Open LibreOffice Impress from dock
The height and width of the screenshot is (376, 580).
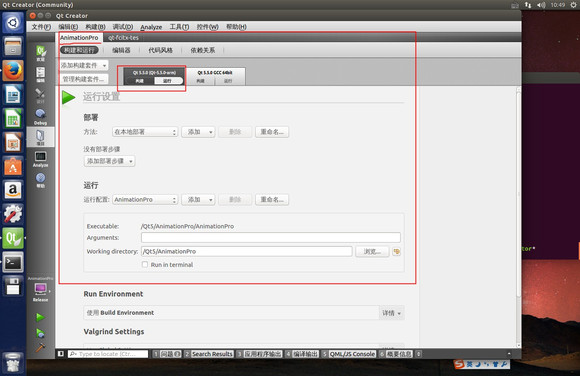(x=13, y=142)
